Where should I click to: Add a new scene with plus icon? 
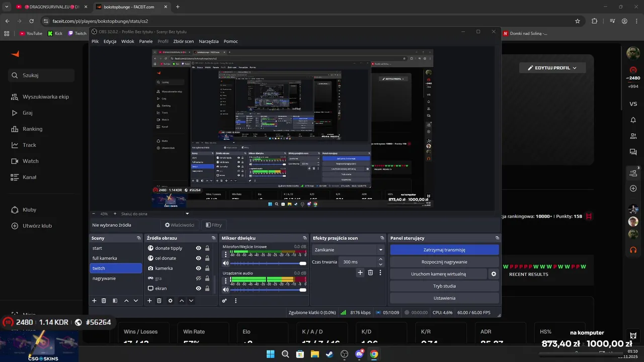tap(94, 301)
